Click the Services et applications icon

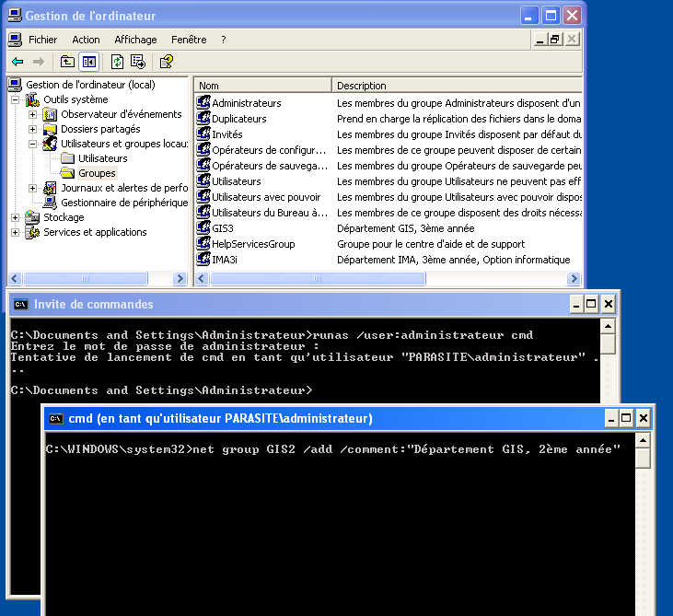coord(32,232)
